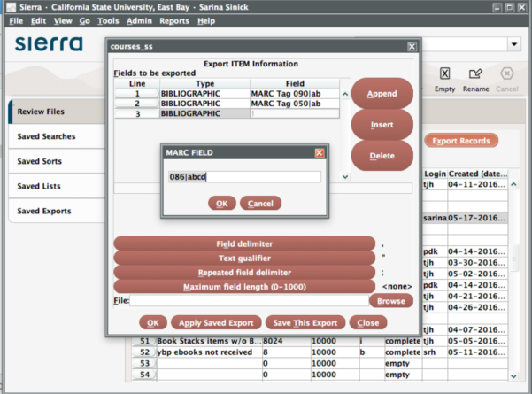Click the Cancel icon in the toolbar
532x394 pixels.
507,77
